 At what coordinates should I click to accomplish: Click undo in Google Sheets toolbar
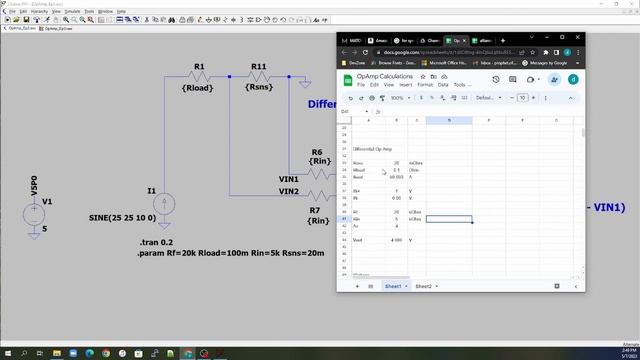(x=350, y=98)
